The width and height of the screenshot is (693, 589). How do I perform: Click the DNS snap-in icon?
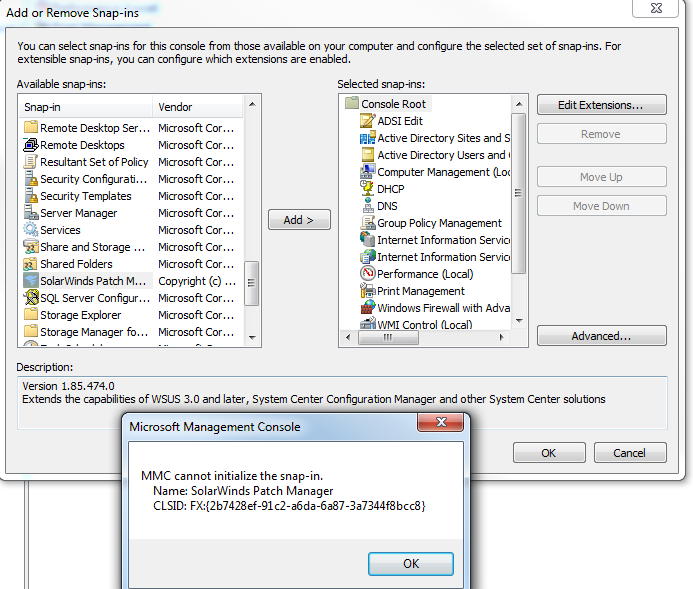click(367, 205)
